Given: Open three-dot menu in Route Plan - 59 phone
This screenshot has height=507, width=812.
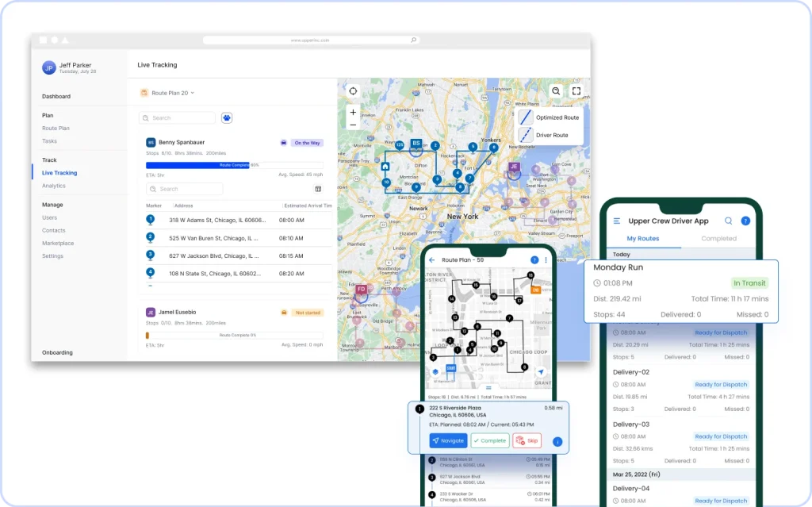Looking at the screenshot, I should click(x=546, y=260).
